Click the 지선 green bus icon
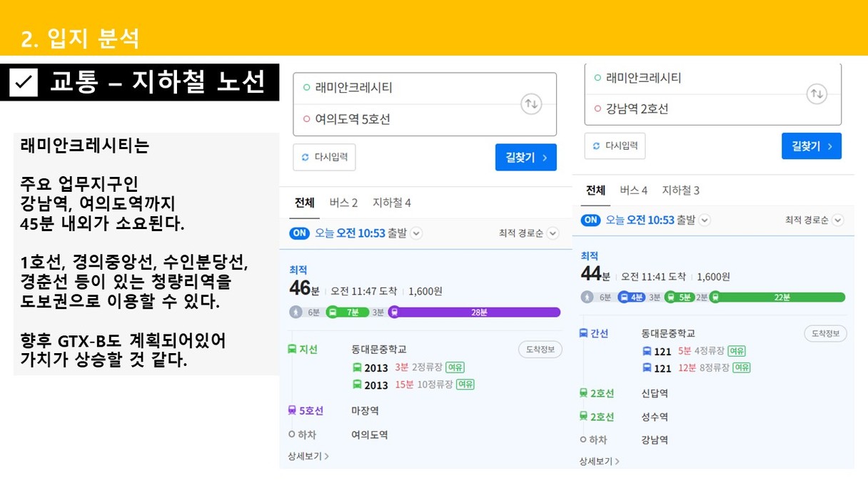This screenshot has height=488, width=868. (292, 349)
